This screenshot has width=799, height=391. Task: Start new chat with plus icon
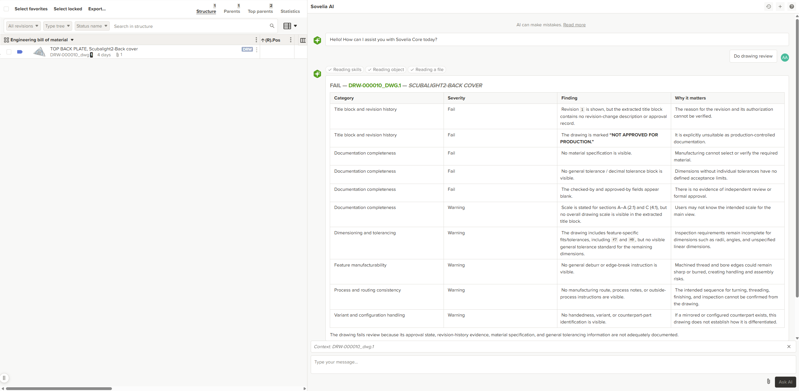click(x=780, y=7)
